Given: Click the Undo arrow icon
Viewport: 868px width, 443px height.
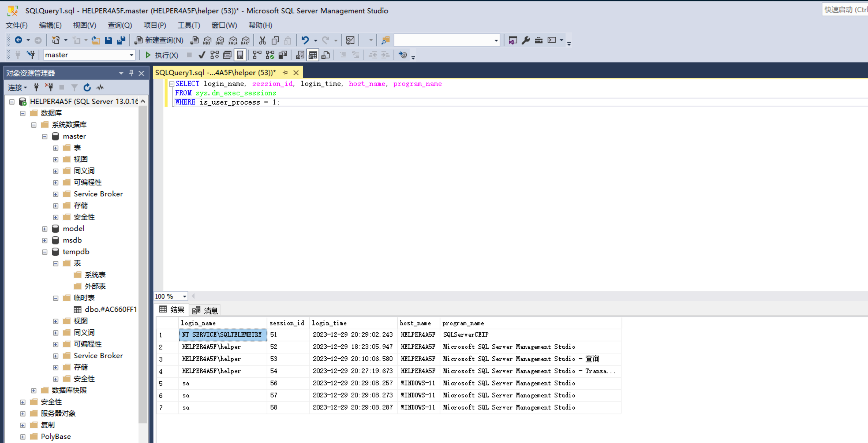Looking at the screenshot, I should pos(305,40).
